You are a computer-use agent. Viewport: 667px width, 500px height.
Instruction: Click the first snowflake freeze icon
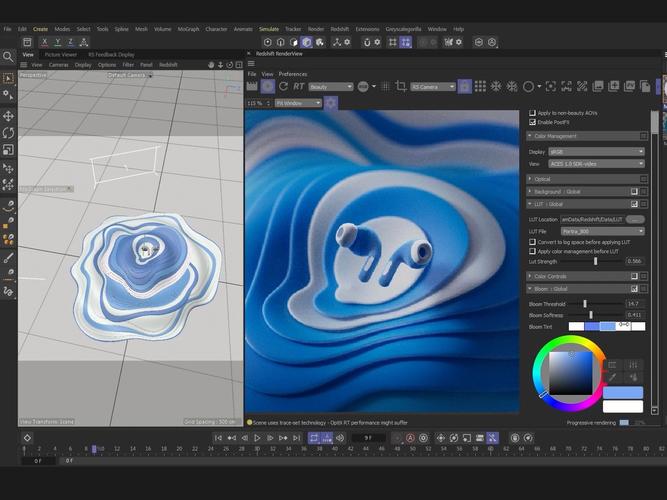coord(496,86)
